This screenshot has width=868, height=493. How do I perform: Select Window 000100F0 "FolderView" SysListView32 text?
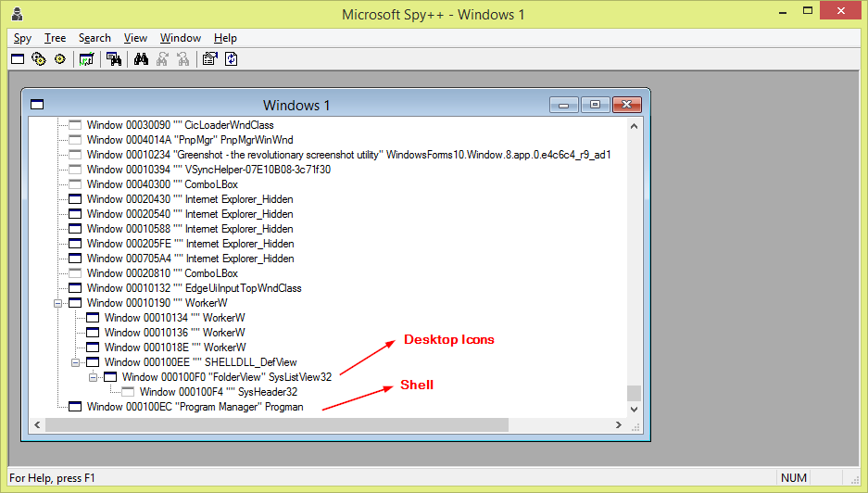(227, 377)
